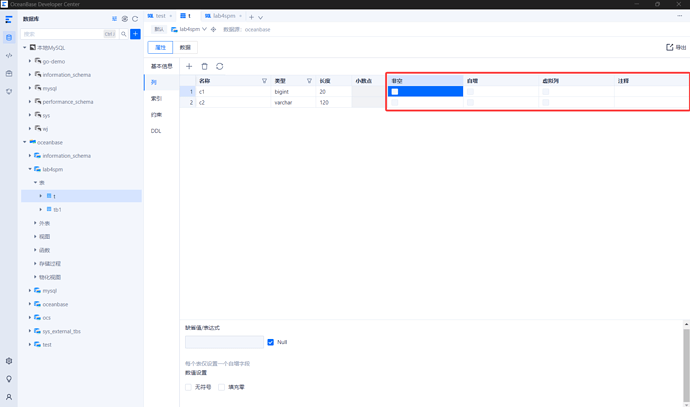The image size is (690, 407).
Task: Open the DDL section
Action: [x=156, y=131]
